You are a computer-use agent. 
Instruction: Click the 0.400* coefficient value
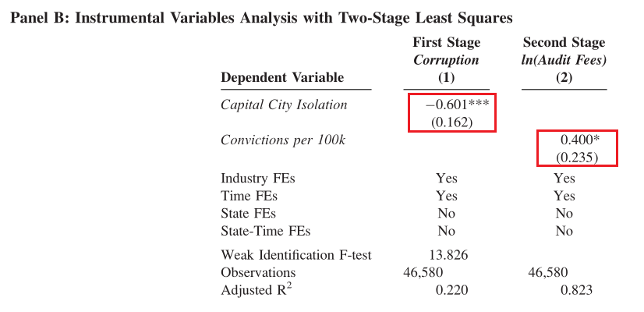click(x=580, y=140)
